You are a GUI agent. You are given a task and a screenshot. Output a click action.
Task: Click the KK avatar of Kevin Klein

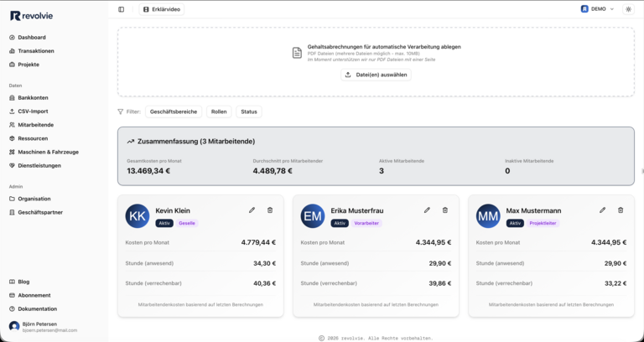tap(138, 216)
